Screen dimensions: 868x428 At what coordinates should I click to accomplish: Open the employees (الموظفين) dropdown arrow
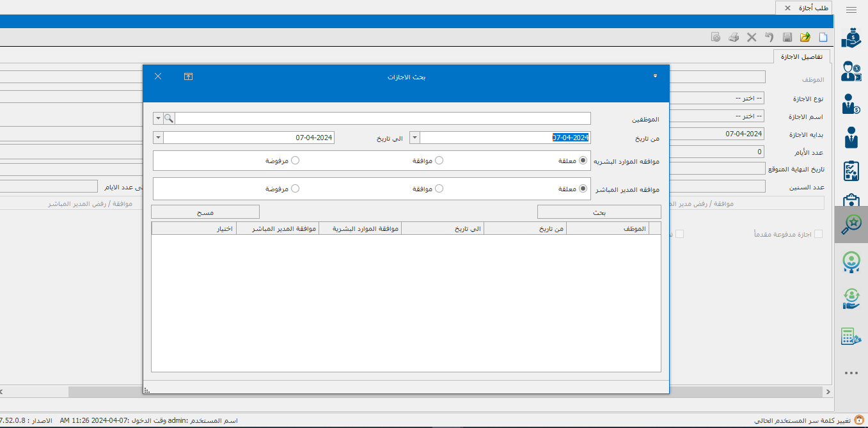pos(158,118)
